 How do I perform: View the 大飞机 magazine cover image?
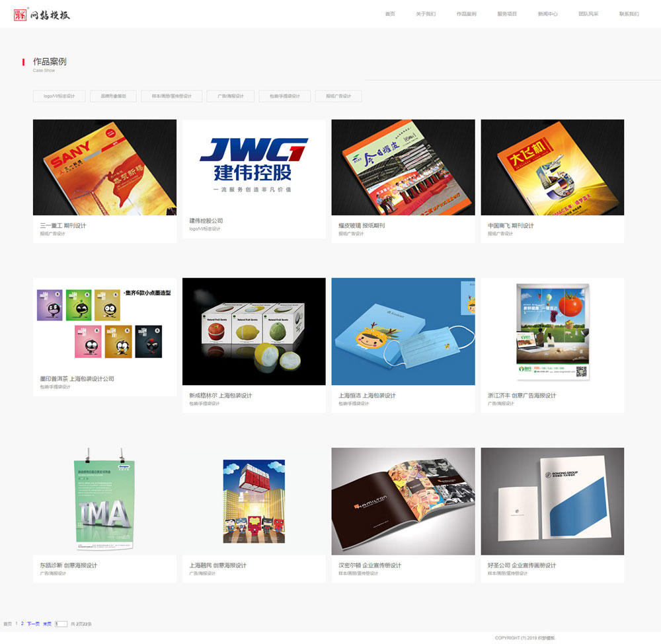552,167
